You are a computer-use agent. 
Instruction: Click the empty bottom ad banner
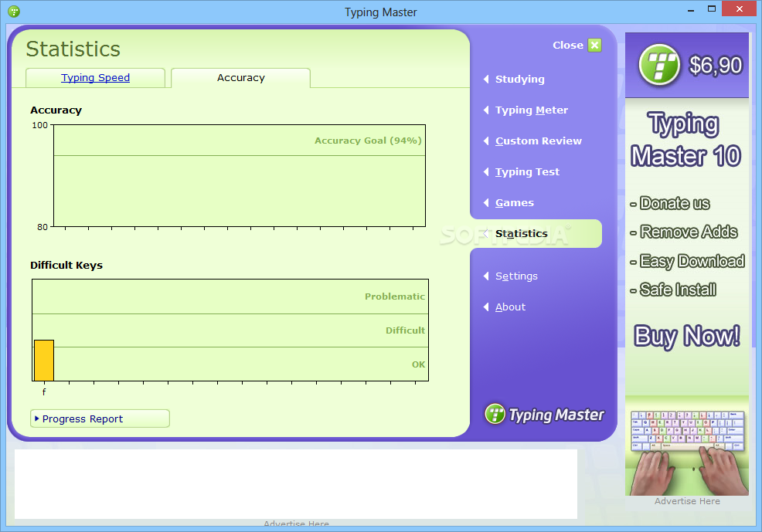pos(296,484)
